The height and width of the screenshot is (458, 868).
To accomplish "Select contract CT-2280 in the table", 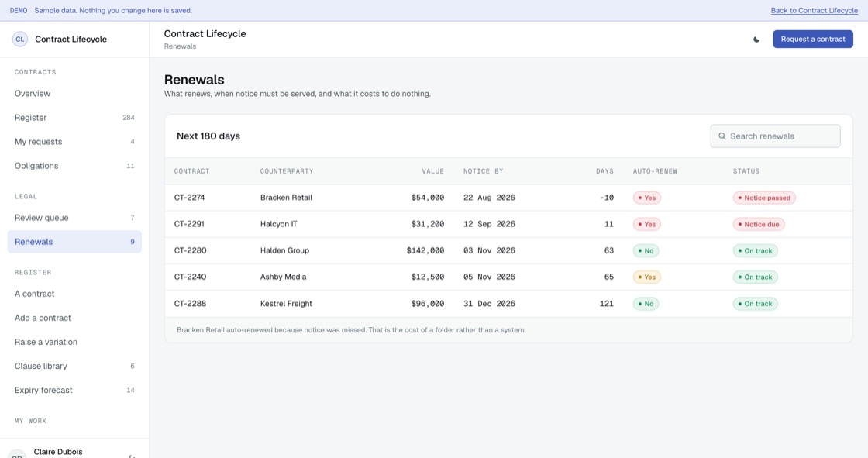I will [x=191, y=250].
